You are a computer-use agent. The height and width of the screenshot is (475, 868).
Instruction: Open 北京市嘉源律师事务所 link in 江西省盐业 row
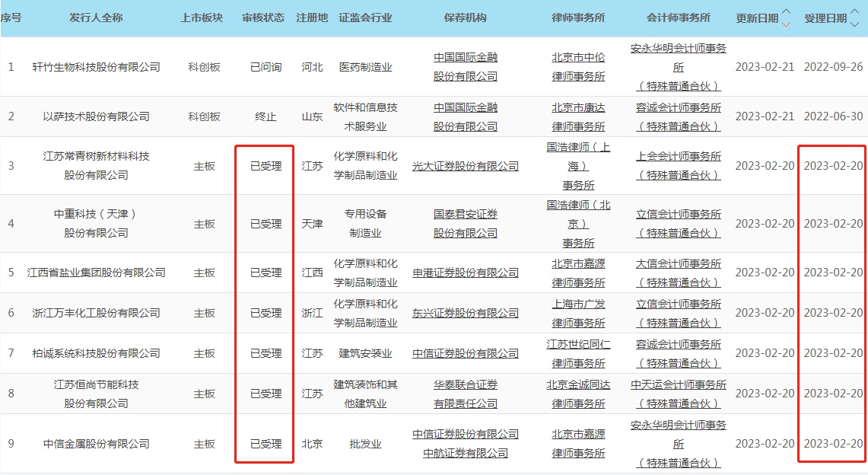pyautogui.click(x=578, y=273)
